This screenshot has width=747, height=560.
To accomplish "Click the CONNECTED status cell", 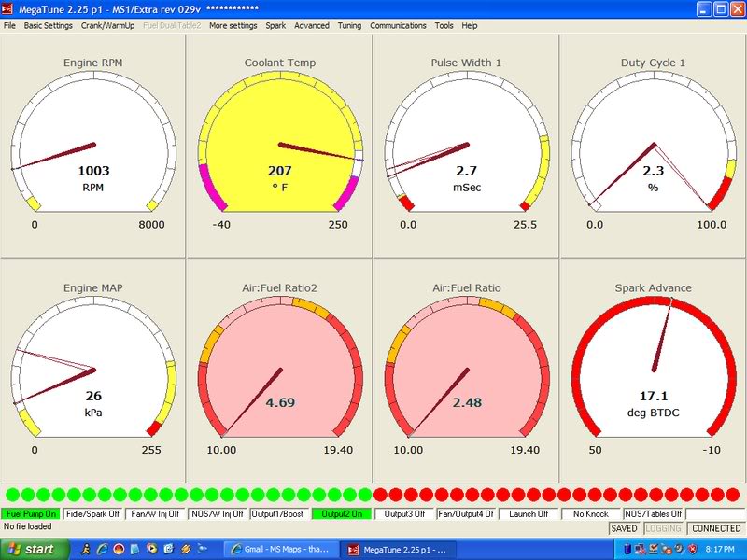I will (716, 528).
